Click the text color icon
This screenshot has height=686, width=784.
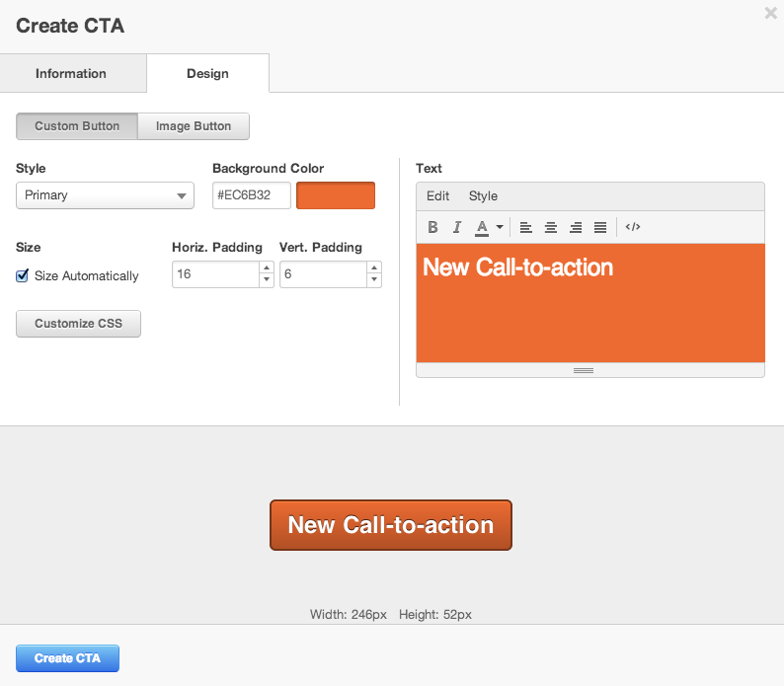click(x=482, y=227)
